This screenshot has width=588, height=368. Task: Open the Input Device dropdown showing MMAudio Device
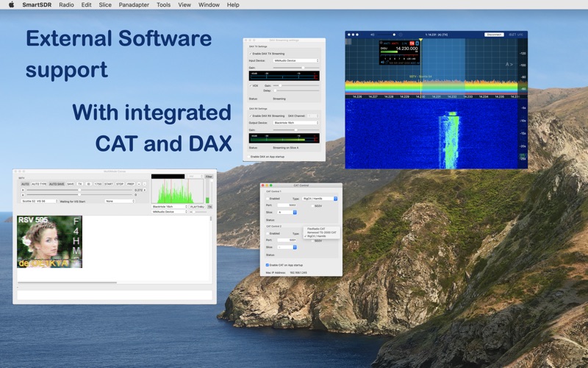coord(296,60)
